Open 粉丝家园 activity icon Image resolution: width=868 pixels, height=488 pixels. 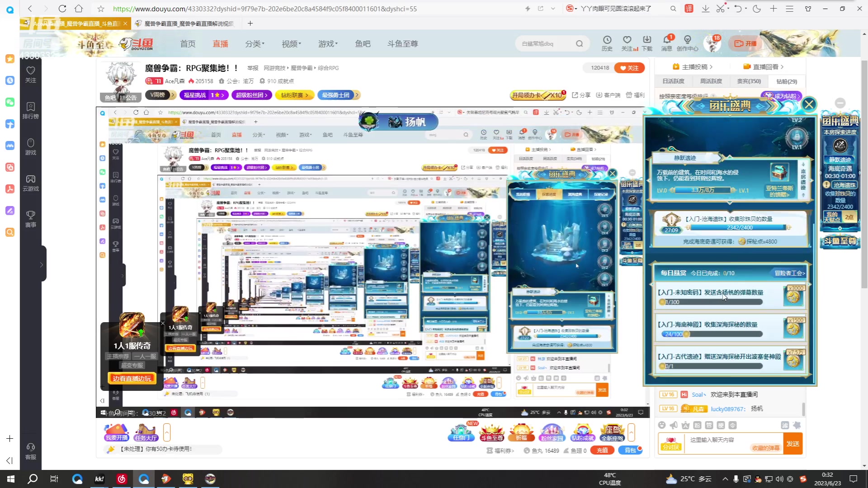coord(552,432)
